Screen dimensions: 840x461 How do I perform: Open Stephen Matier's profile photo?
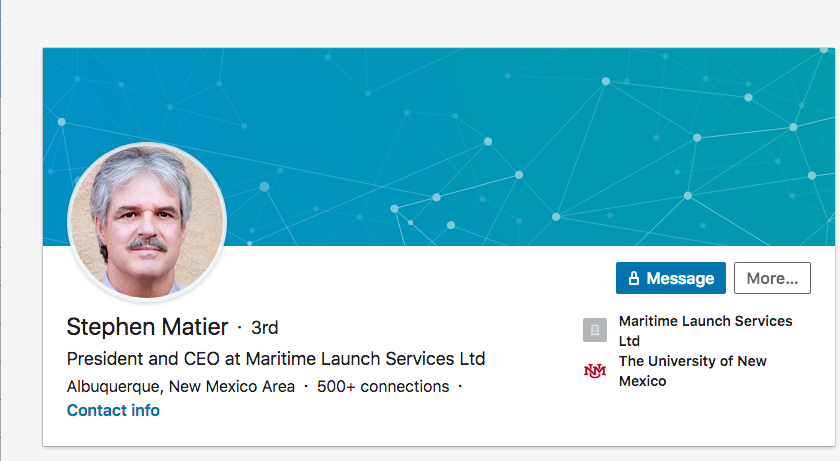(147, 222)
